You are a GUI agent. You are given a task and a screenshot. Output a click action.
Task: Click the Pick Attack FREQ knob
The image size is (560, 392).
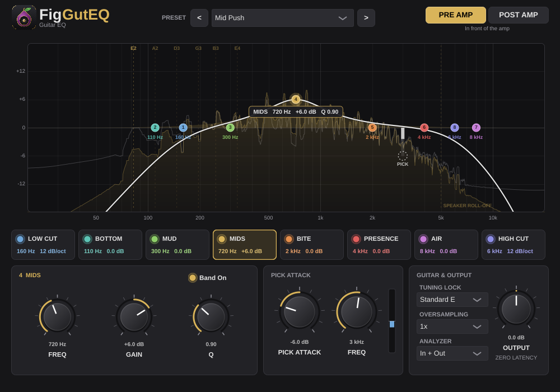click(x=356, y=312)
